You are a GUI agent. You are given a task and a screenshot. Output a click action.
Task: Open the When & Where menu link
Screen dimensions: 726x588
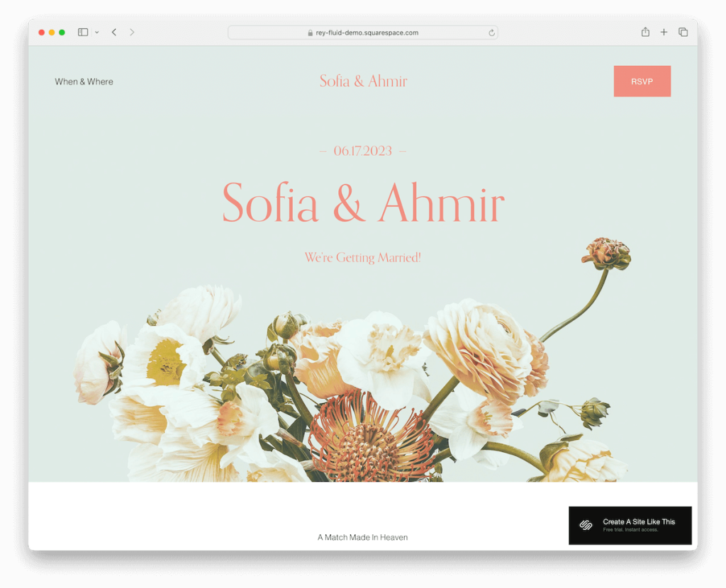(84, 81)
